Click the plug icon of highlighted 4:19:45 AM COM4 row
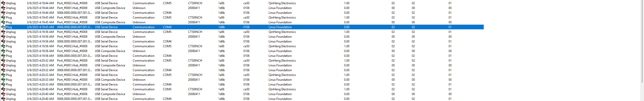Viewport: 644px width, 101px height. click(3, 27)
